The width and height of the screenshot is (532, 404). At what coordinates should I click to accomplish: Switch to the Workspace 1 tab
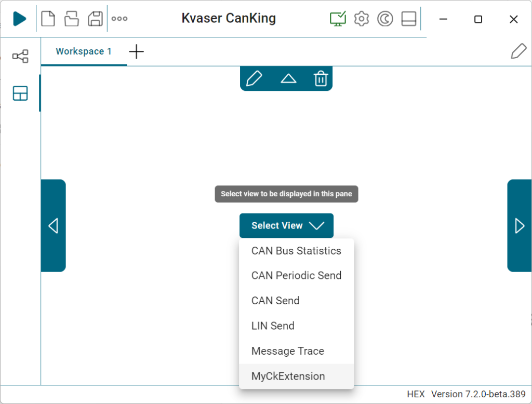coord(83,51)
